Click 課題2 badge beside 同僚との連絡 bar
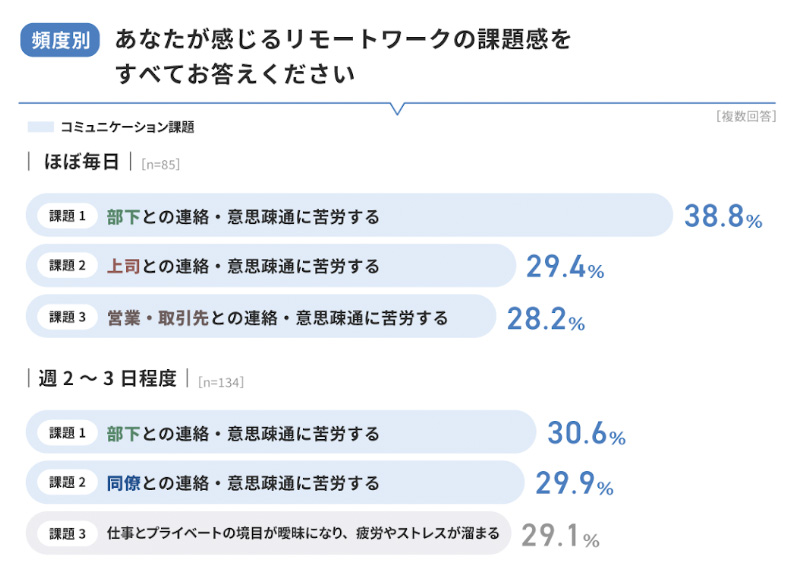 (x=68, y=483)
